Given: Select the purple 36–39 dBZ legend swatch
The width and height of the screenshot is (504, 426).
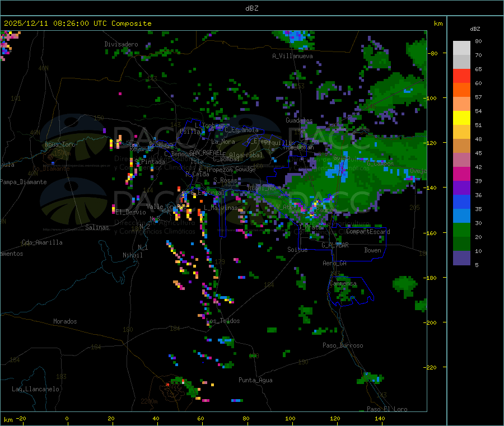Looking at the screenshot, I should coord(461,188).
